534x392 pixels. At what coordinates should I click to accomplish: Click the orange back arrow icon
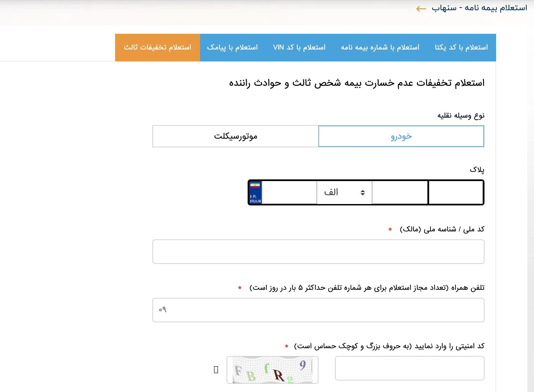pos(421,9)
